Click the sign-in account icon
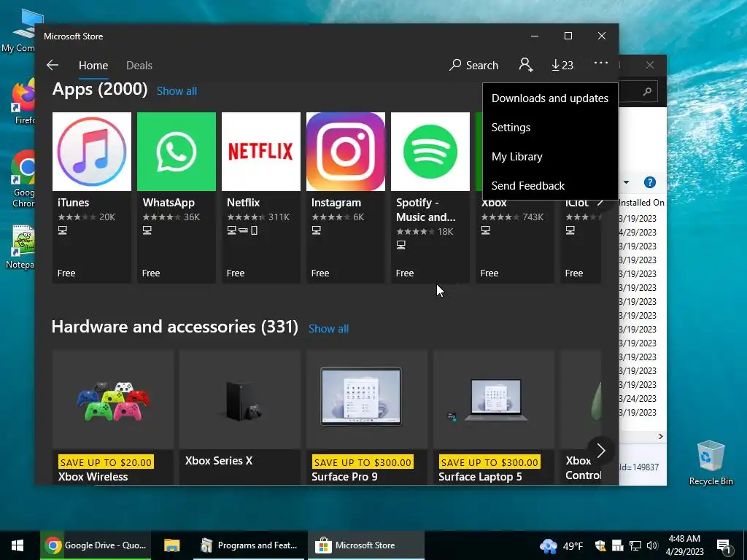The image size is (747, 560). 526,65
